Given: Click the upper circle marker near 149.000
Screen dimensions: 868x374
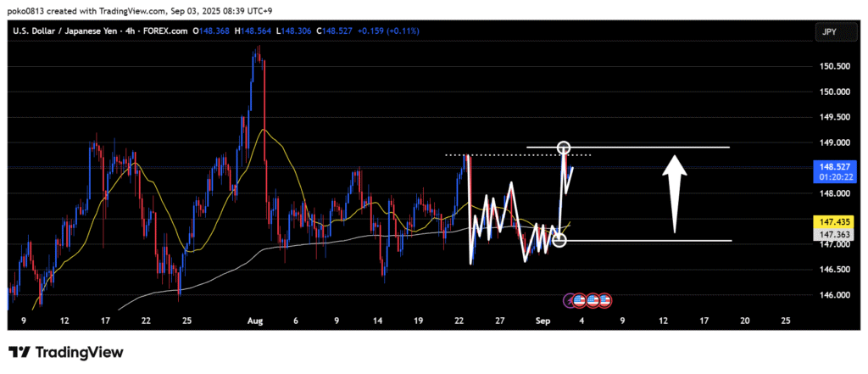Looking at the screenshot, I should click(564, 148).
